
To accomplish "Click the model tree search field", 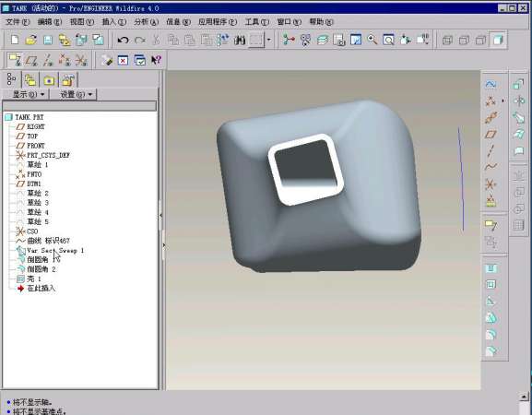I will (79, 106).
